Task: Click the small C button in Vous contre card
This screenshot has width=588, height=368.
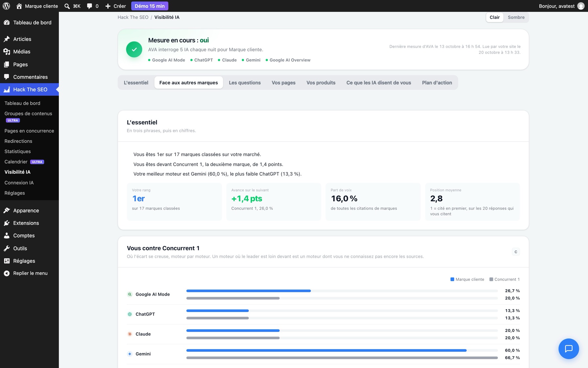Action: coord(516,252)
